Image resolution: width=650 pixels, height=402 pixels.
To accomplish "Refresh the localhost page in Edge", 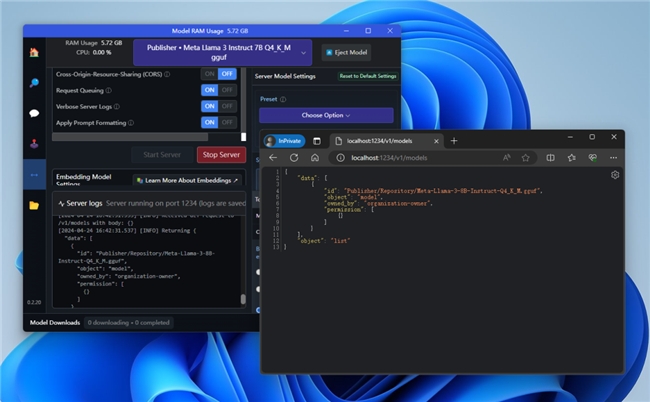I will click(x=294, y=157).
